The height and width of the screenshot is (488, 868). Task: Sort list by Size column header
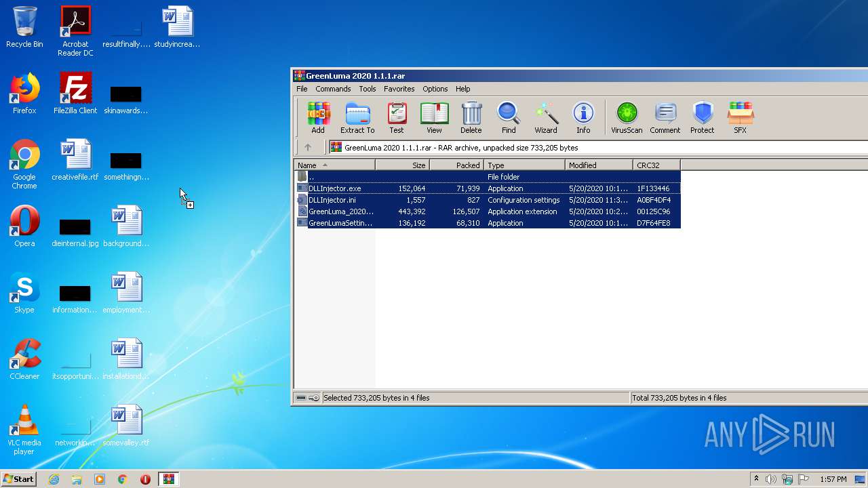tap(402, 165)
